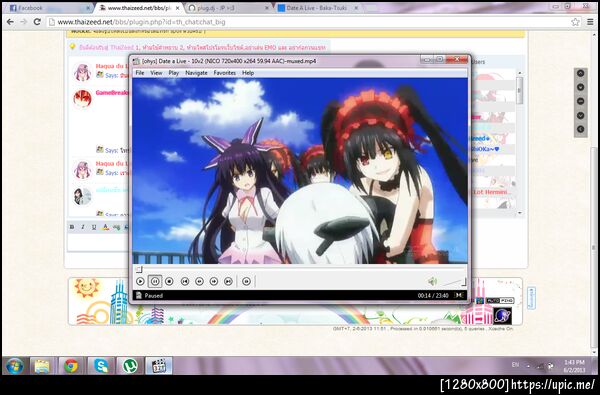Viewport: 600px width, 395px height.
Task: Click the scroll-up arrow of the users list
Action: [520, 73]
